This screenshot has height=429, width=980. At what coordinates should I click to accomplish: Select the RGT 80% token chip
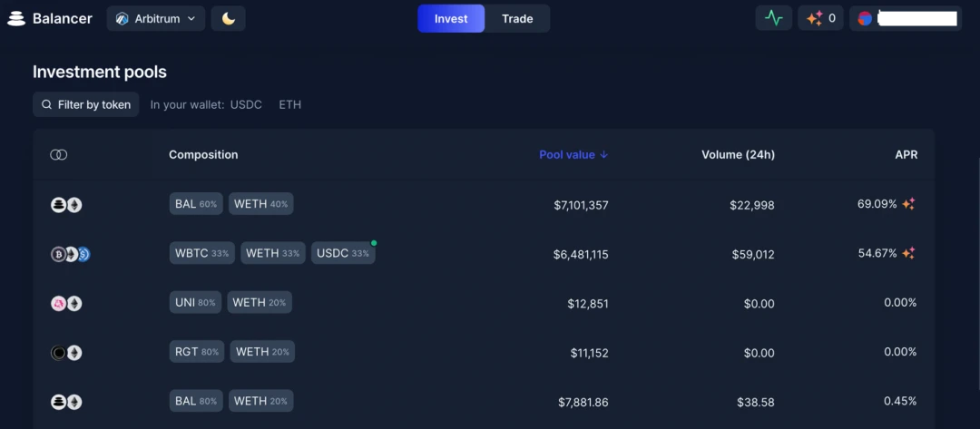(x=197, y=352)
